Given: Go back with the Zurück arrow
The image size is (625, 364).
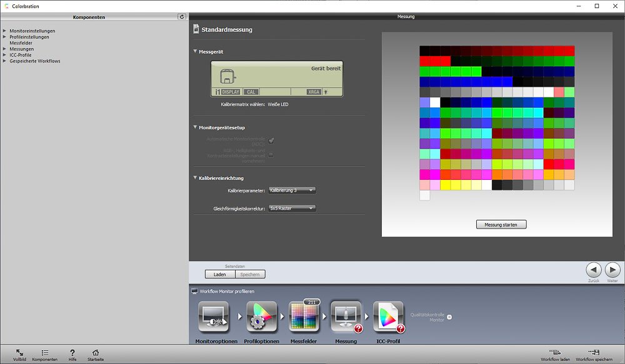Looking at the screenshot, I should click(594, 270).
